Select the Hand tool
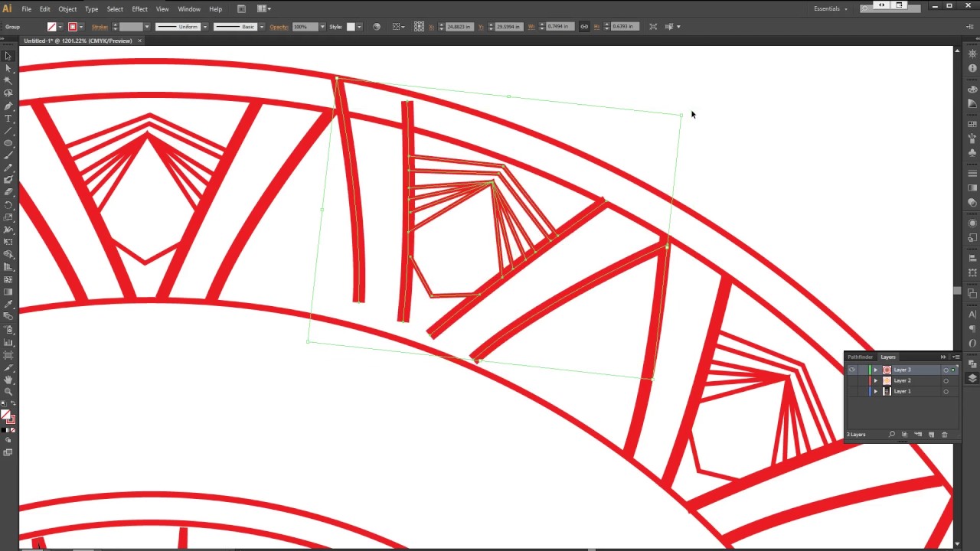Screen dimensions: 980x551 [x=8, y=380]
